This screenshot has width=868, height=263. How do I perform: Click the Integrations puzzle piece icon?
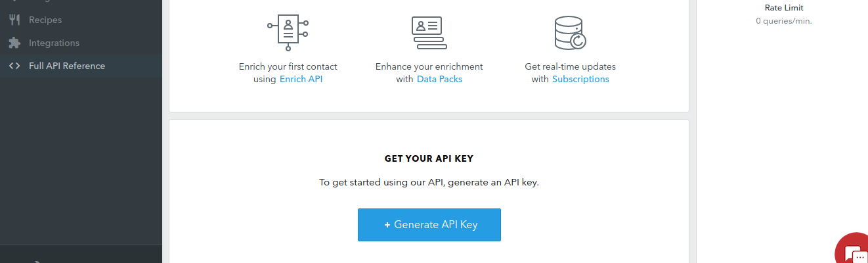coord(14,43)
